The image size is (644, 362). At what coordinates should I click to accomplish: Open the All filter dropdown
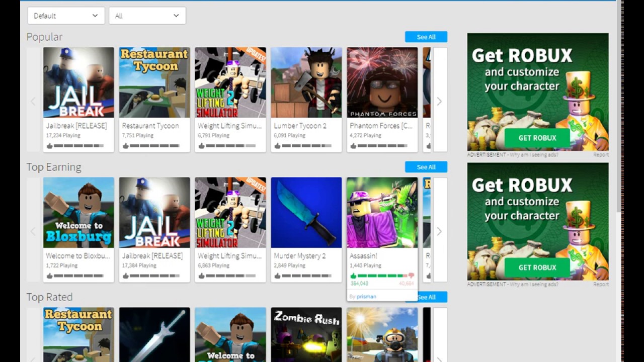(147, 16)
